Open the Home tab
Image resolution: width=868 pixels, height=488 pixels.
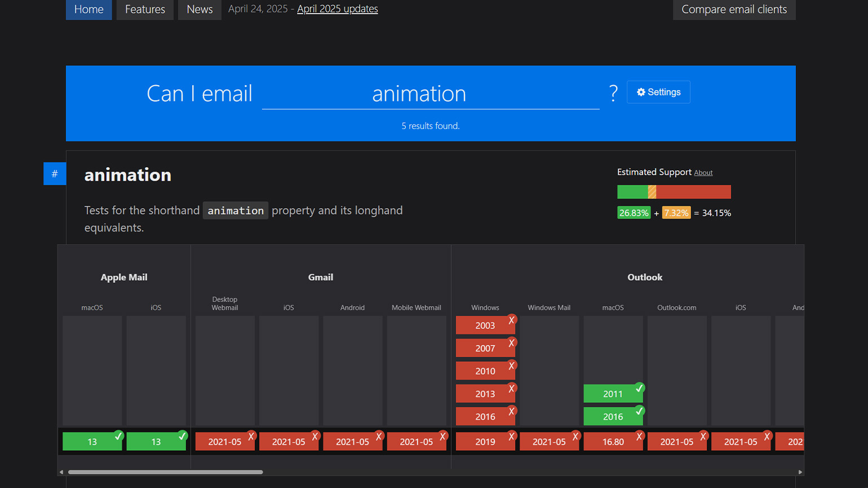88,10
